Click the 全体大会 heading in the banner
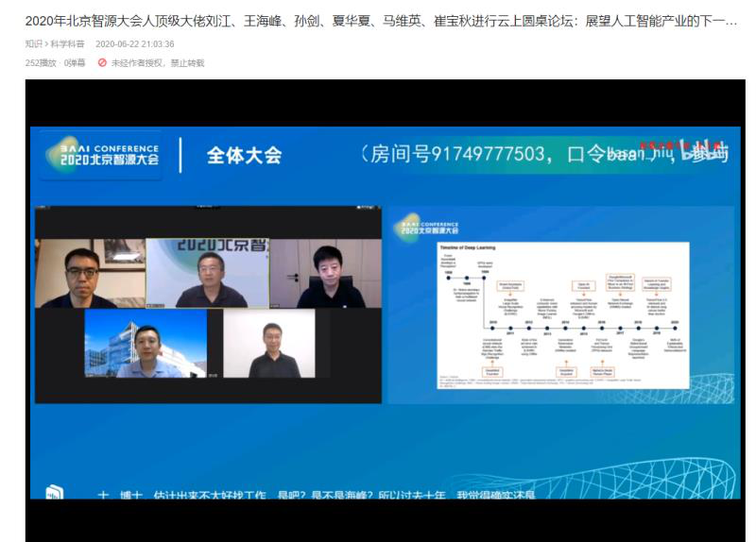Image resolution: width=756 pixels, height=542 pixels. pos(244,156)
